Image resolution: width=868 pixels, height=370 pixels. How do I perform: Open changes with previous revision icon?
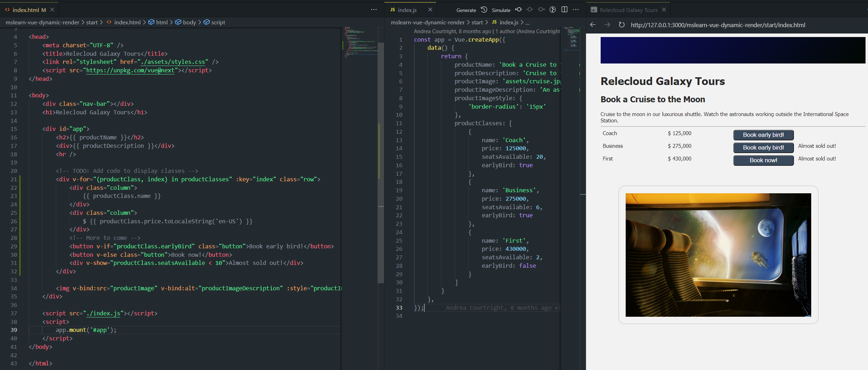click(518, 10)
